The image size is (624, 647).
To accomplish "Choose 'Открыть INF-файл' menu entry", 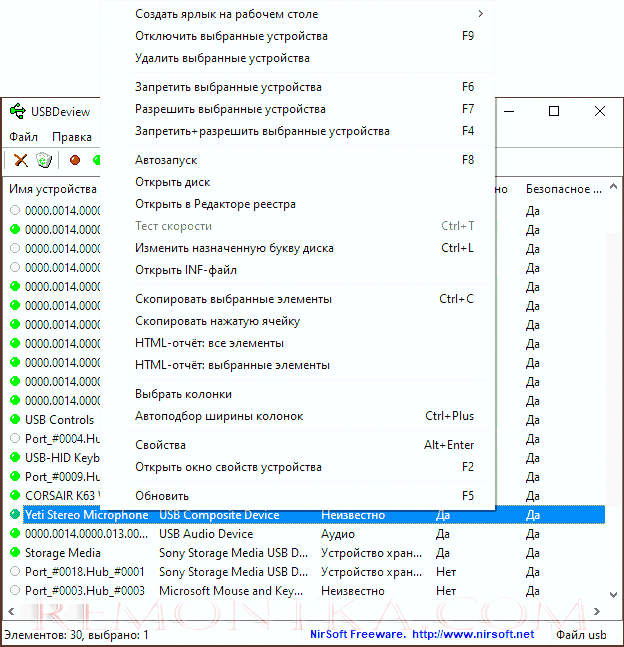I will point(186,270).
